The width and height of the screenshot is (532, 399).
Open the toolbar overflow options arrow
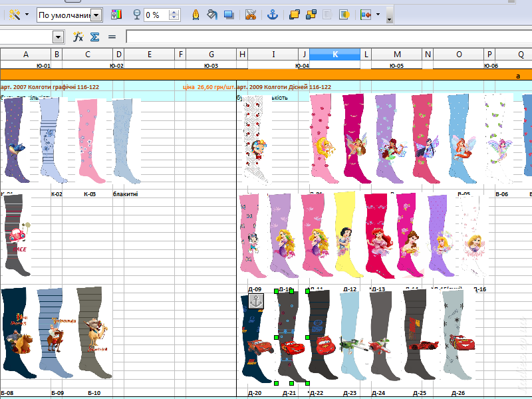[x=389, y=19]
